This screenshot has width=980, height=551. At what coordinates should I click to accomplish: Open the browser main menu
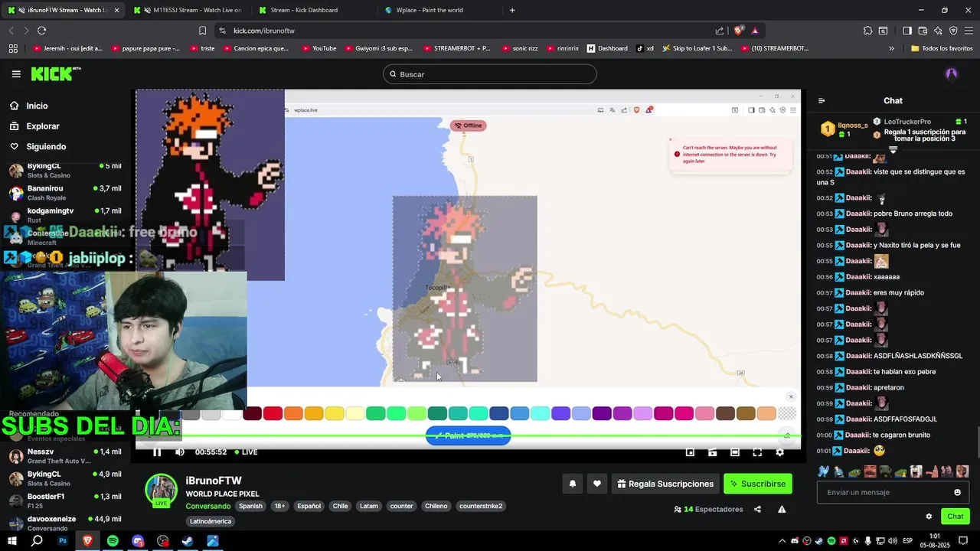(x=969, y=31)
